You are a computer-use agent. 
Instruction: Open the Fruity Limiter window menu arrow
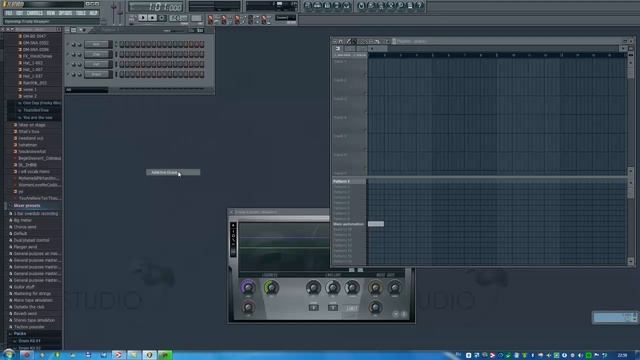coord(231,212)
